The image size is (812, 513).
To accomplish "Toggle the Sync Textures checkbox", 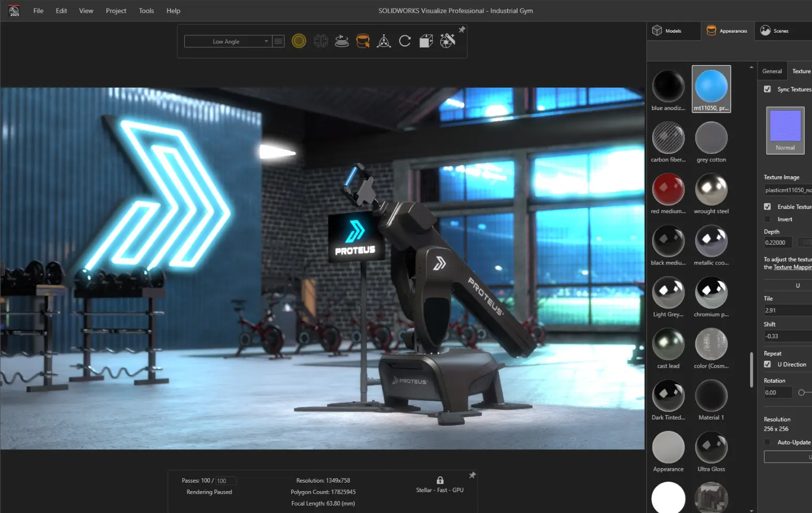I will [x=767, y=89].
